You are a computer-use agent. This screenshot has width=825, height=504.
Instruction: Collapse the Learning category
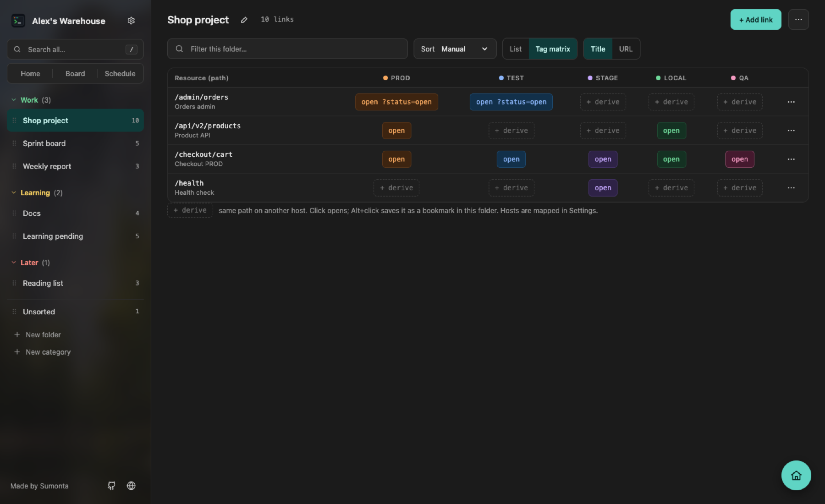tap(14, 192)
